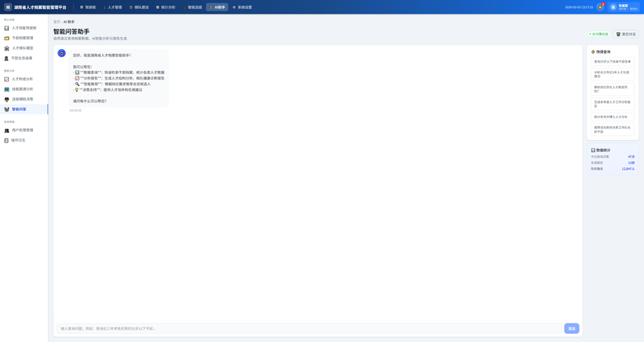Select 智能问答 in the sidebar
This screenshot has width=644, height=342.
click(x=24, y=109)
